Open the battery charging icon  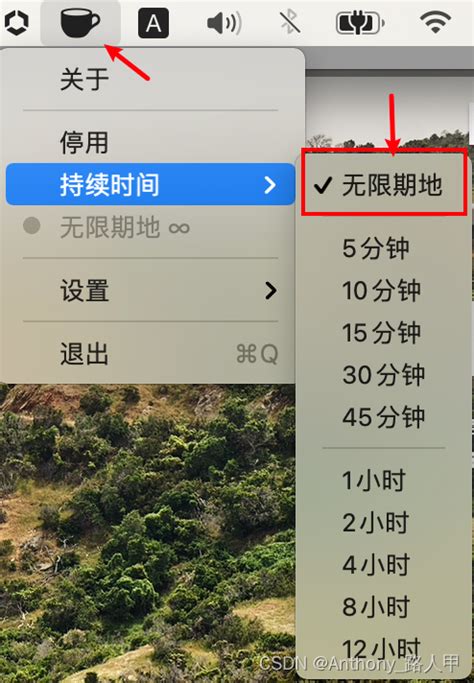[360, 23]
